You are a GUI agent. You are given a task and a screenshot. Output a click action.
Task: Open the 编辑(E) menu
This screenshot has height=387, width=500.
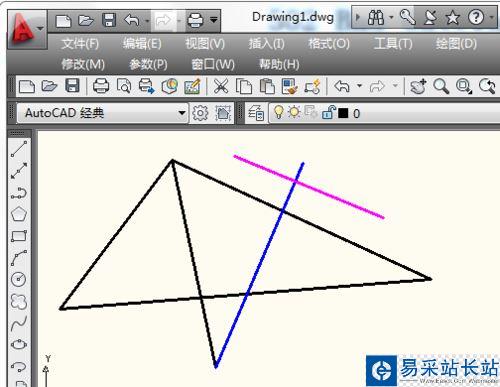(x=142, y=44)
